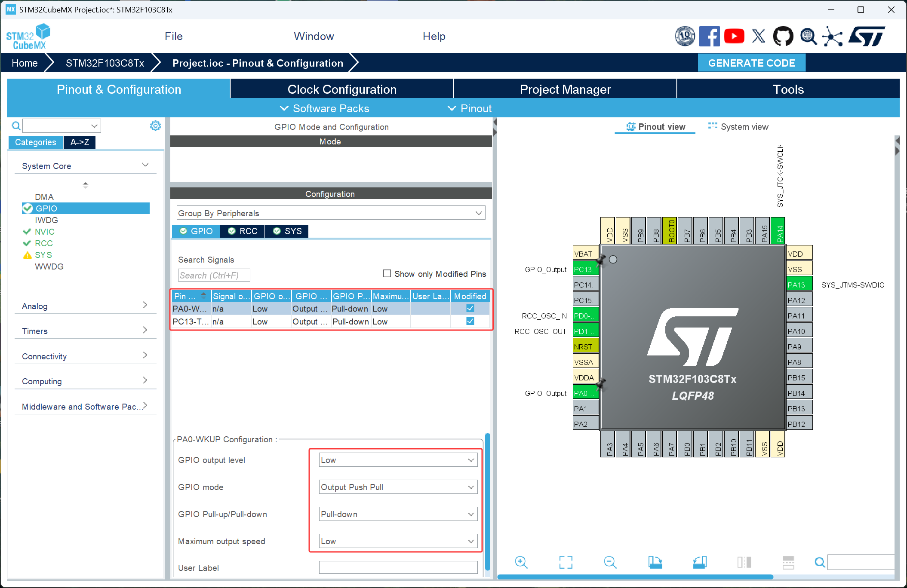Rotate the chip counter-clockwise
The height and width of the screenshot is (588, 907).
click(x=700, y=562)
